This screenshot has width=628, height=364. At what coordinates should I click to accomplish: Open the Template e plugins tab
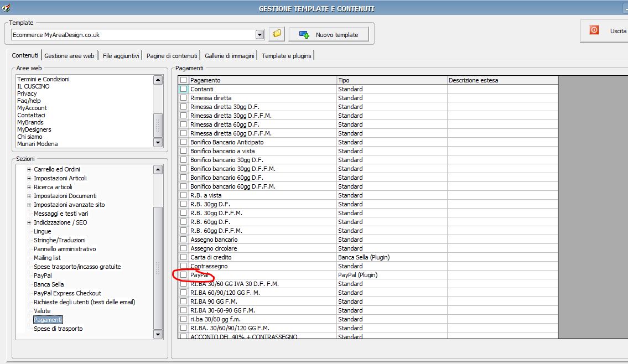click(287, 56)
